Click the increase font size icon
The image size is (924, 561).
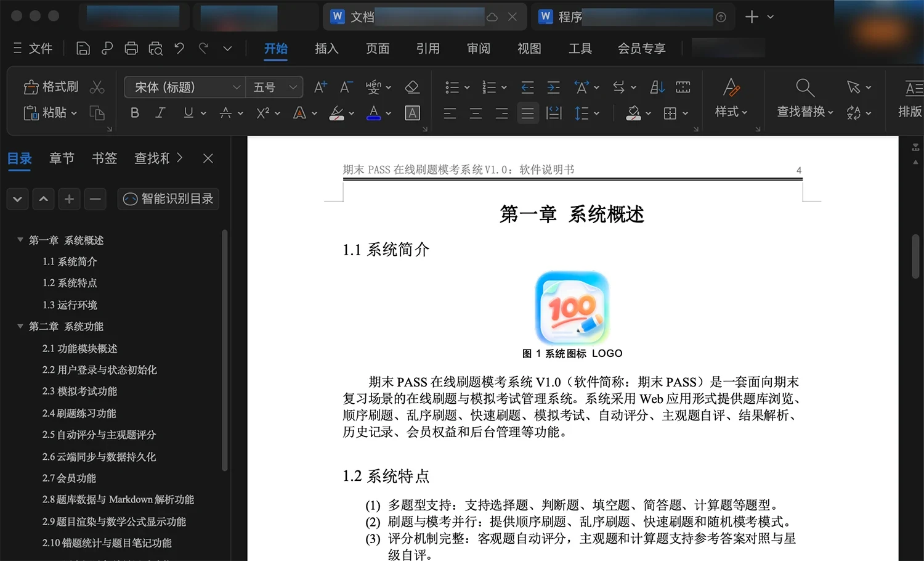tap(320, 87)
